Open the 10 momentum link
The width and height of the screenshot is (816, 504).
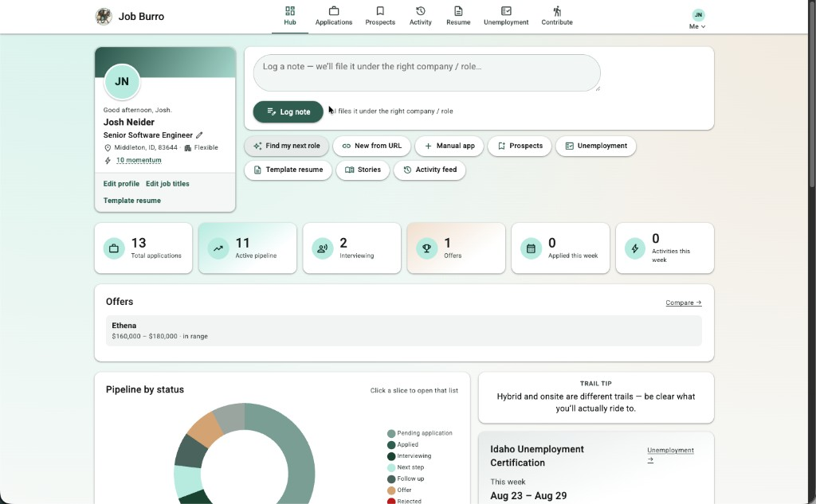(x=139, y=160)
